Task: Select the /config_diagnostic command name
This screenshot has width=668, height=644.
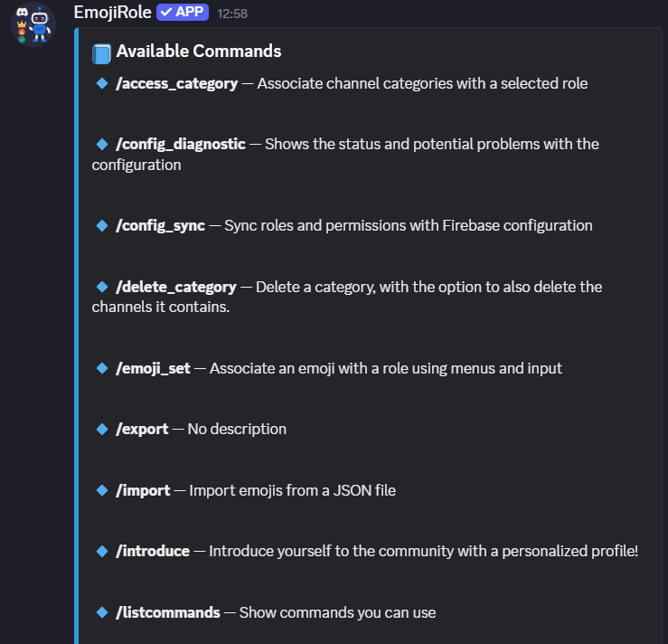Action: point(181,145)
